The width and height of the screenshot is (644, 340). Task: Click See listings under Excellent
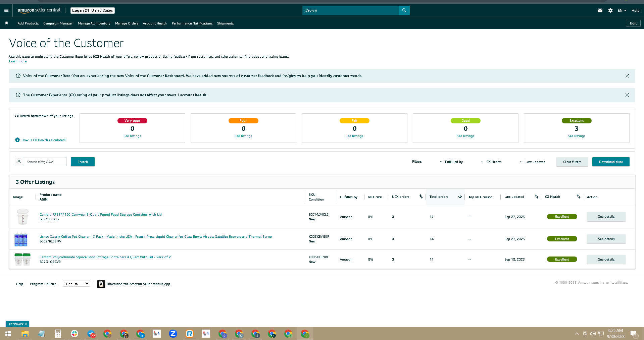click(x=577, y=136)
